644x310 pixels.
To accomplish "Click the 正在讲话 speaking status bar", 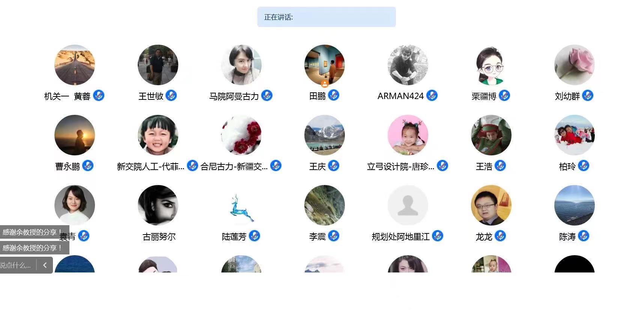I will click(x=327, y=17).
